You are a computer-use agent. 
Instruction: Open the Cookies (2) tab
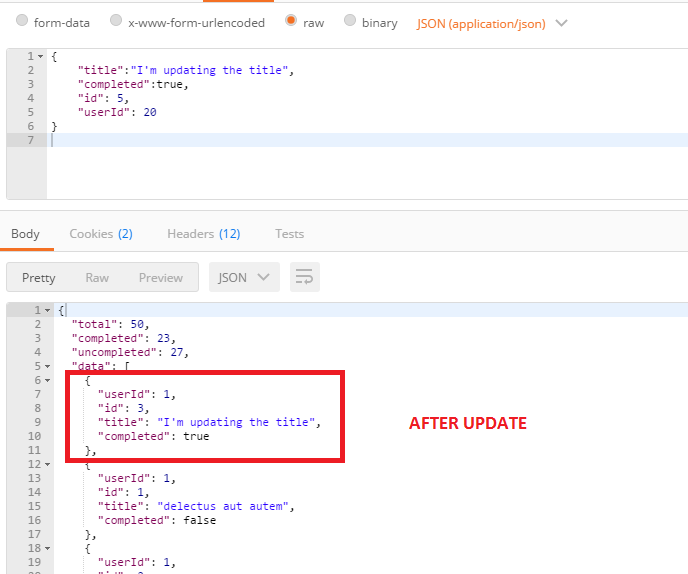pos(101,234)
